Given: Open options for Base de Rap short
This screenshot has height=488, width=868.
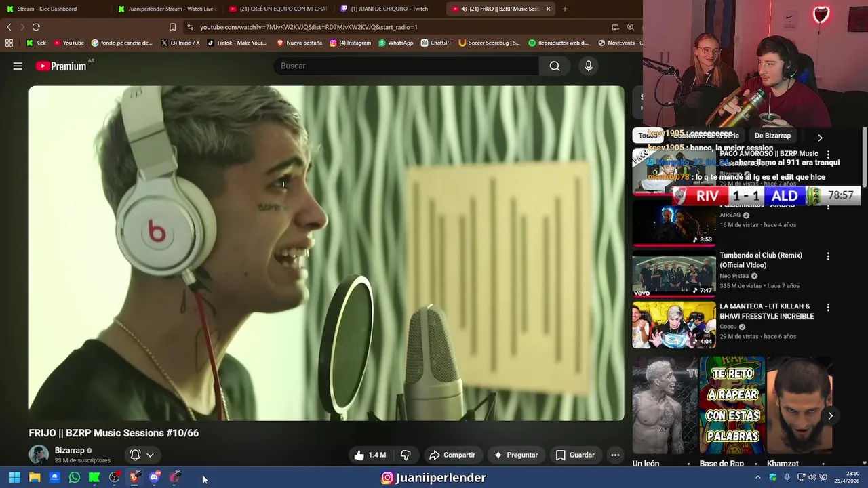Looking at the screenshot, I should coord(755,464).
